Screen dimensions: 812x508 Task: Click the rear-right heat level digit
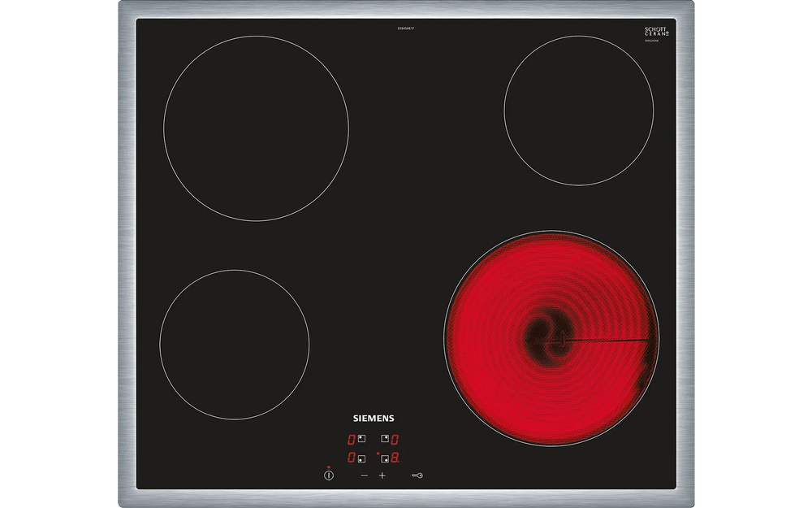coord(395,439)
